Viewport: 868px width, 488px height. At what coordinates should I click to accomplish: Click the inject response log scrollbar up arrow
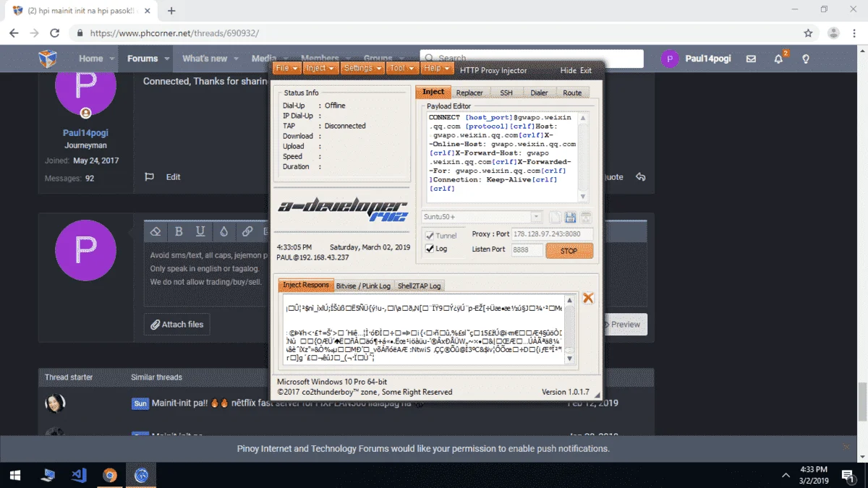click(569, 299)
